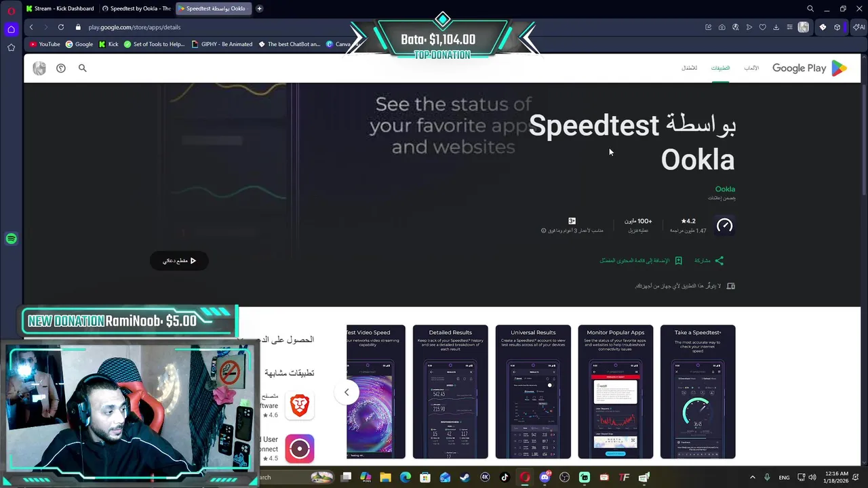Select the Games tab in Google Play
Screen dimensions: 868x488
tap(751, 68)
